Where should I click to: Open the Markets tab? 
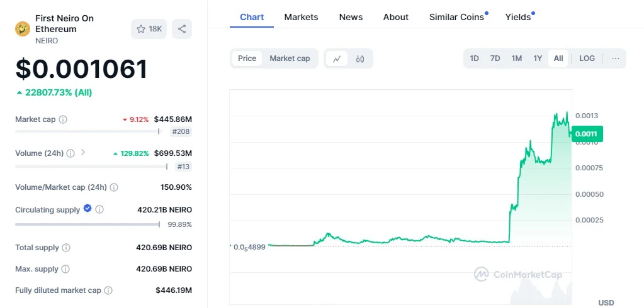[301, 17]
